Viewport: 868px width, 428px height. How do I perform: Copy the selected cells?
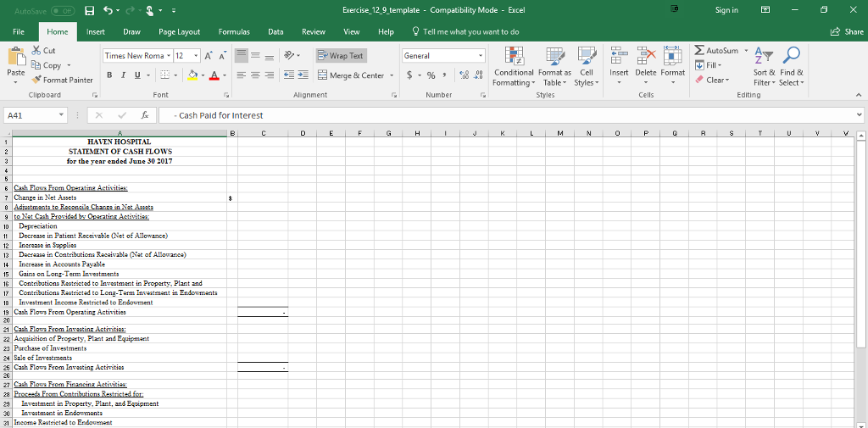pos(47,65)
